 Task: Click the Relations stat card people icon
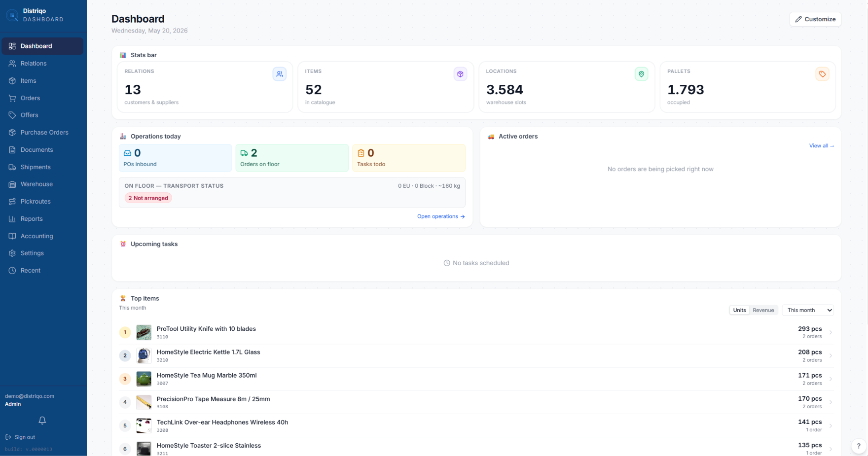[280, 74]
